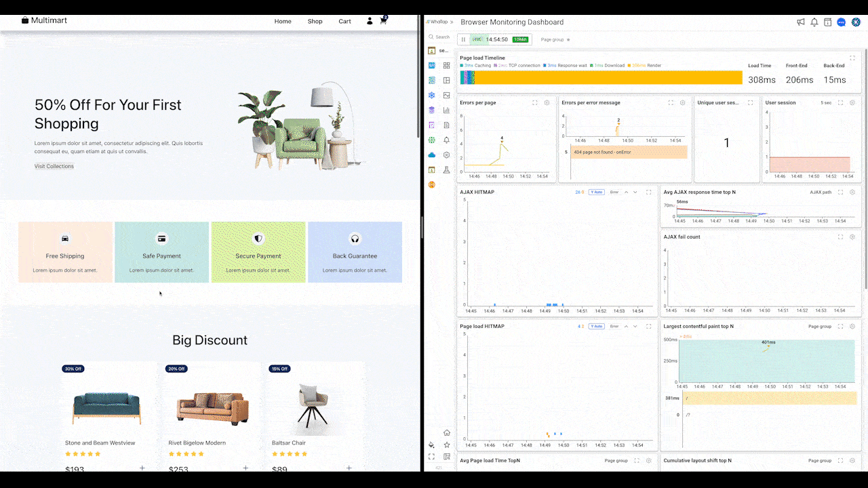Screen dimensions: 868x488
Task: Toggle fullscreen icon at sidebar bottom
Action: [431, 457]
